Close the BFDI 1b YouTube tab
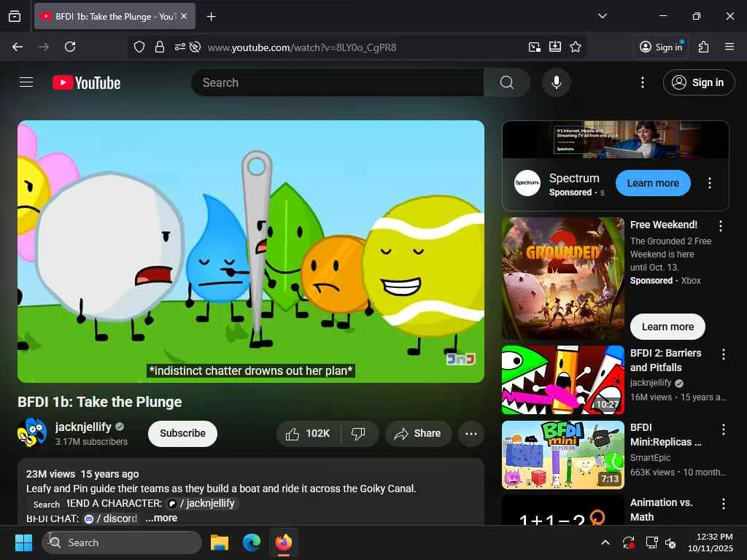 pyautogui.click(x=184, y=16)
